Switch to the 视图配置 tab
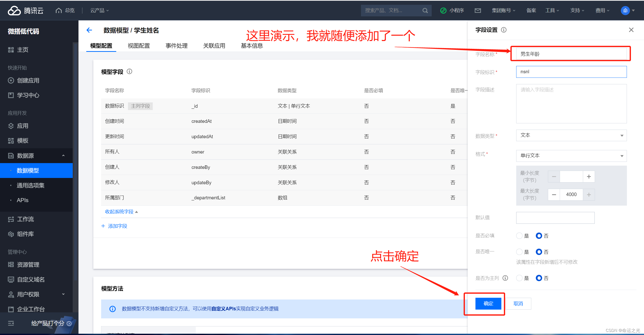 pyautogui.click(x=139, y=46)
